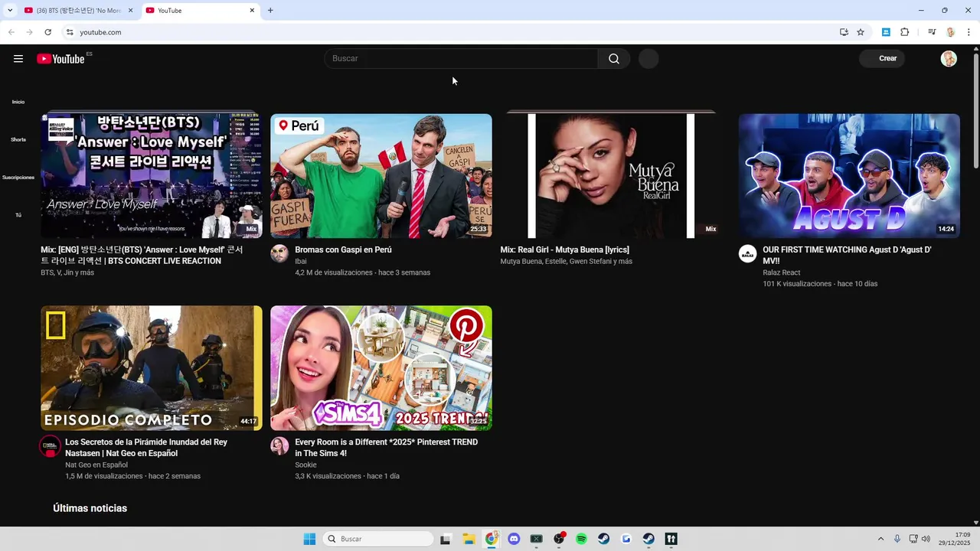Click the voice search microphone button

[x=648, y=59]
